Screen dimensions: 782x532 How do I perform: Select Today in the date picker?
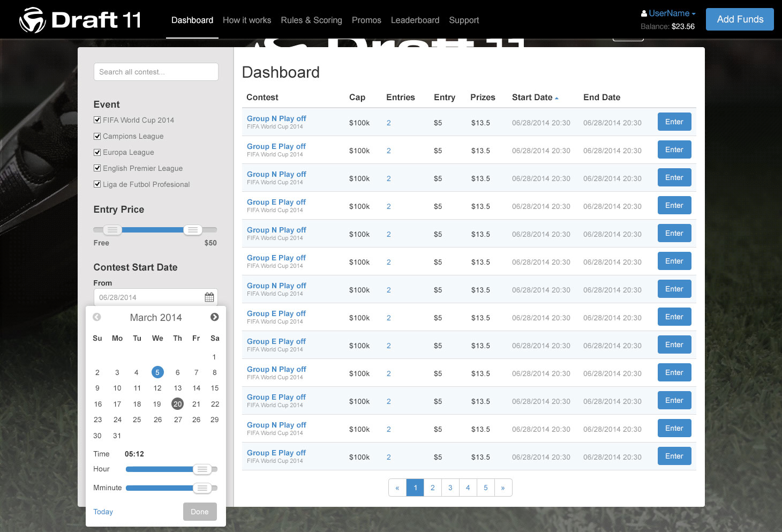click(103, 512)
